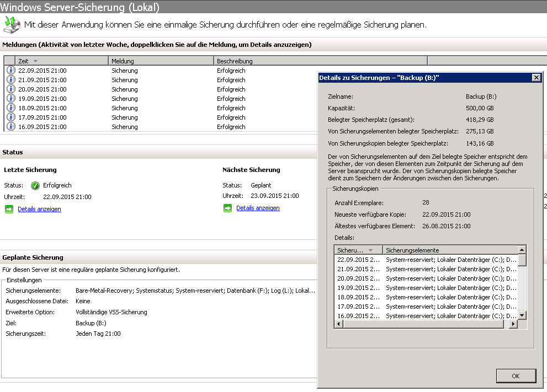Select message dated 16.09.2015 21:00 in Meldungen
The width and height of the screenshot is (547, 392).
(x=43, y=127)
